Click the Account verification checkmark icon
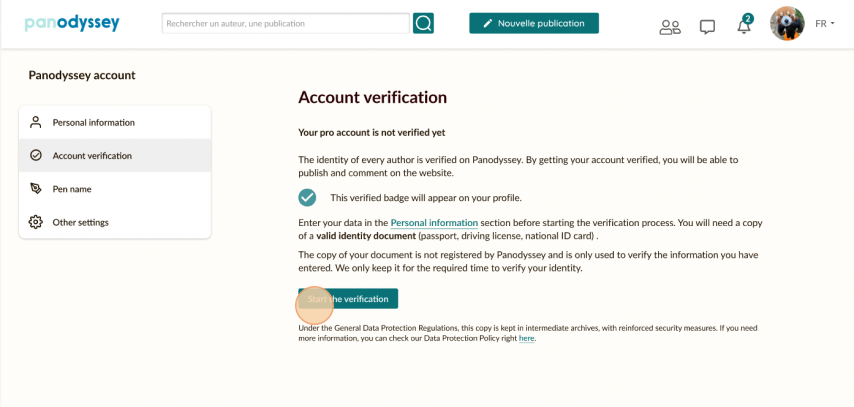 36,155
